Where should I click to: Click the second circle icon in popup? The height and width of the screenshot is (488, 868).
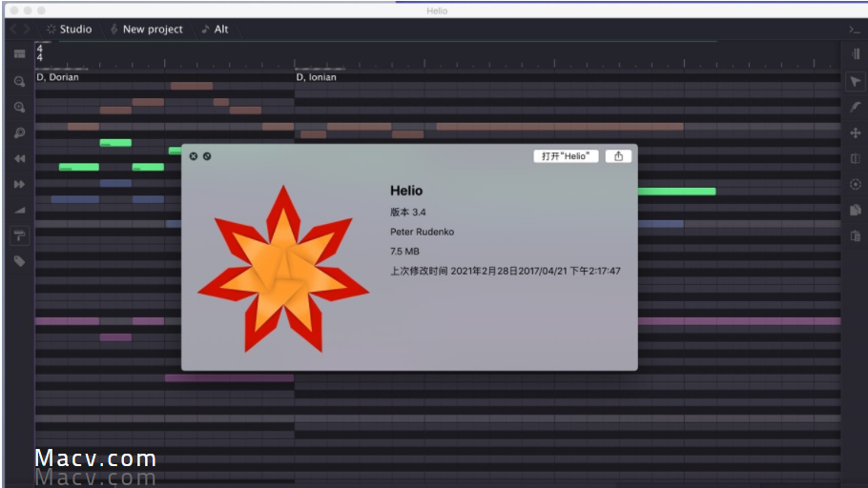point(206,156)
